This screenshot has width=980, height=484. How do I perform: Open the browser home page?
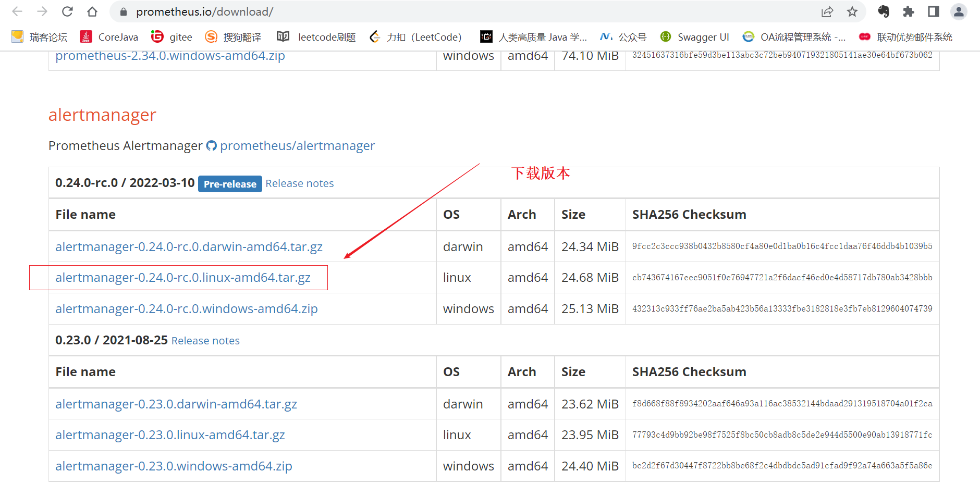(93, 11)
